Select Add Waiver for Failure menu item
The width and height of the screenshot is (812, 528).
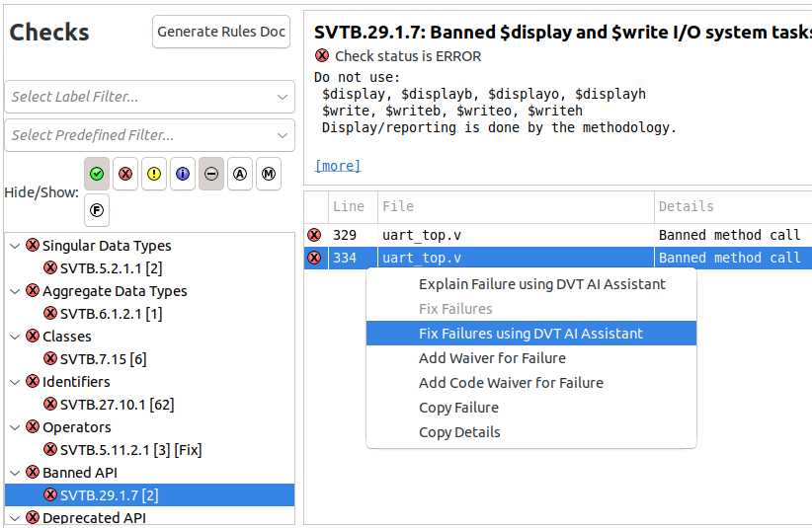tap(492, 358)
